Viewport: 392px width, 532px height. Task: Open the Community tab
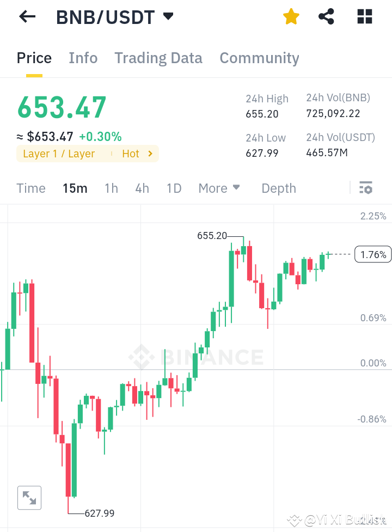259,58
